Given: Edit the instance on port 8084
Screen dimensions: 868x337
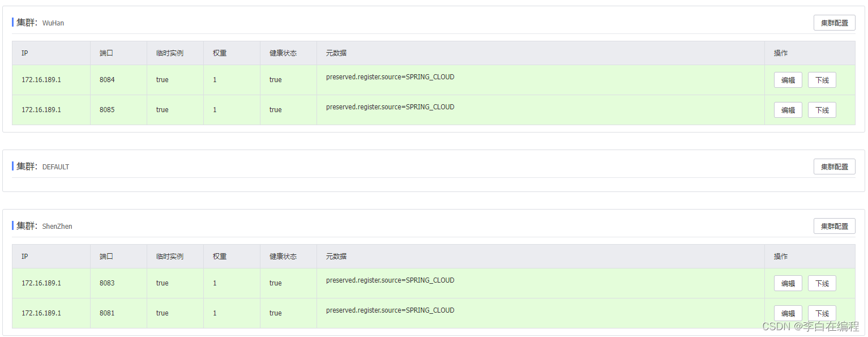Looking at the screenshot, I should pos(788,80).
